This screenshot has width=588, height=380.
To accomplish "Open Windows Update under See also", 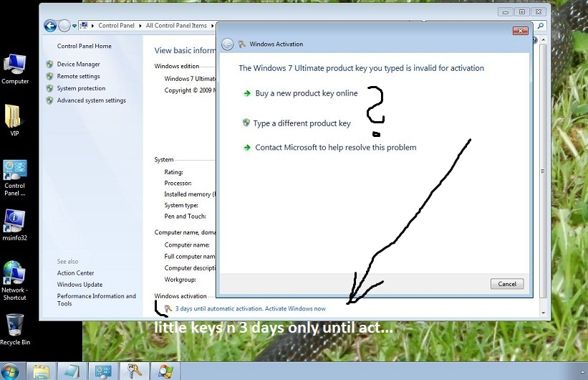I will pyautogui.click(x=79, y=285).
